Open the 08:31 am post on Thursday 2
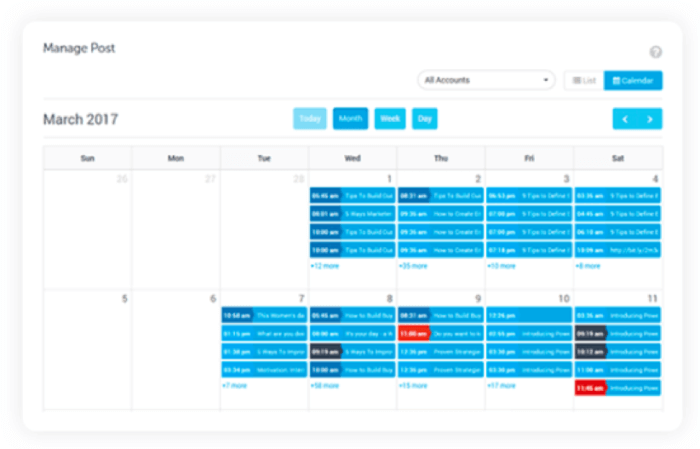This screenshot has width=700, height=449. coord(440,196)
